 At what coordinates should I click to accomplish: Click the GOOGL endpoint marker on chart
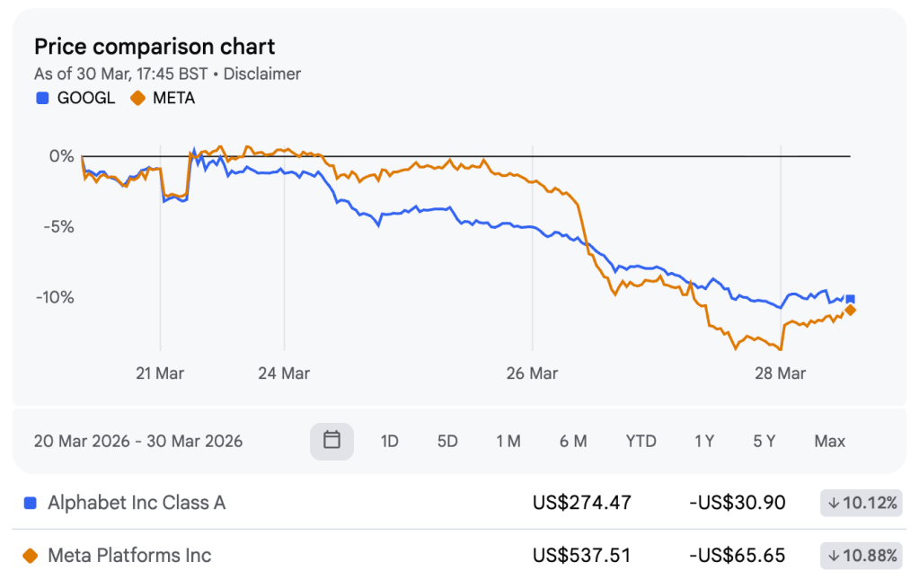(850, 300)
